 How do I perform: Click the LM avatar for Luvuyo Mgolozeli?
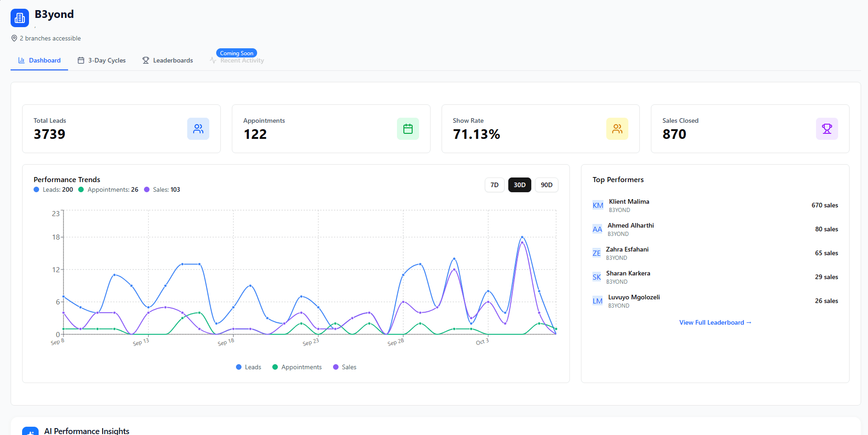click(x=598, y=301)
